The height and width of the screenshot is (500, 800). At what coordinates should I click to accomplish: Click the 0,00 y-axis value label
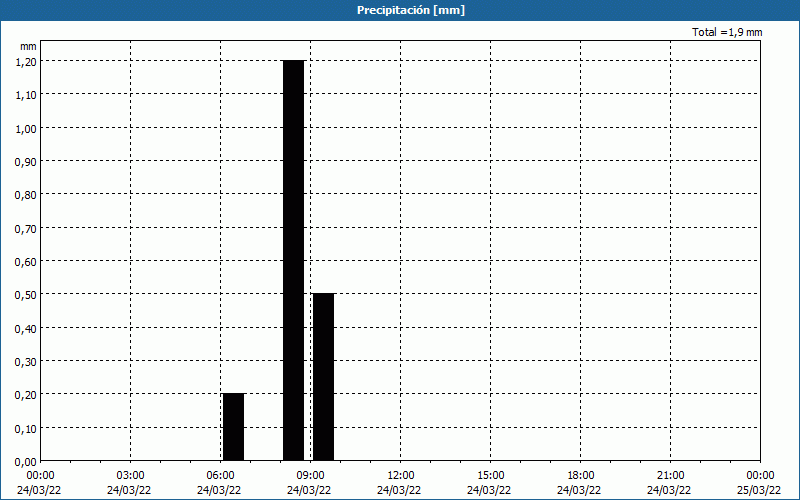click(26, 462)
